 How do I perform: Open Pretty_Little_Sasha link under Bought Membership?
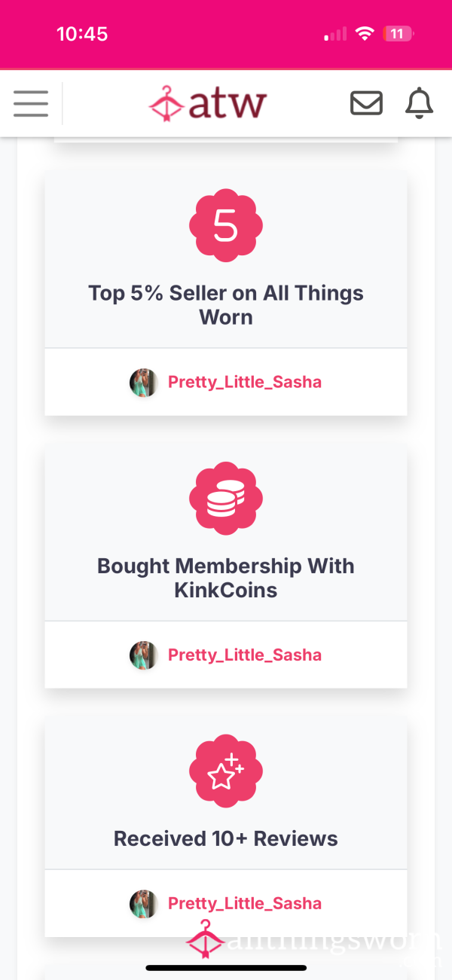tap(245, 655)
